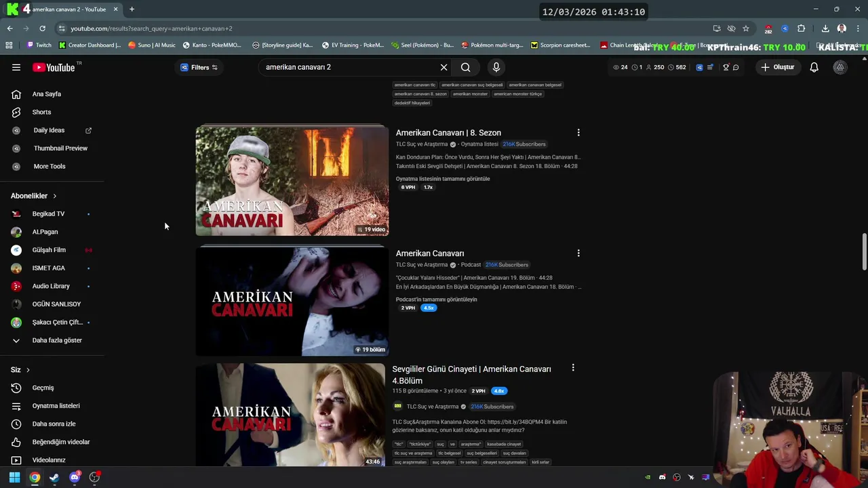Open Steam from taskbar
The width and height of the screenshot is (868, 488).
tap(54, 477)
